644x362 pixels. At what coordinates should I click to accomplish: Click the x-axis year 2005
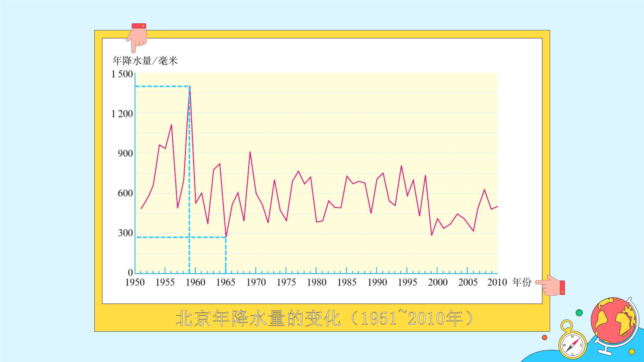click(x=468, y=282)
